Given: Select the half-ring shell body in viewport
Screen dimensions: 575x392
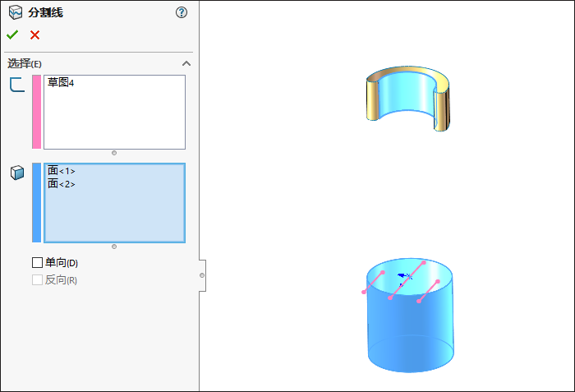Looking at the screenshot, I should coord(407,98).
